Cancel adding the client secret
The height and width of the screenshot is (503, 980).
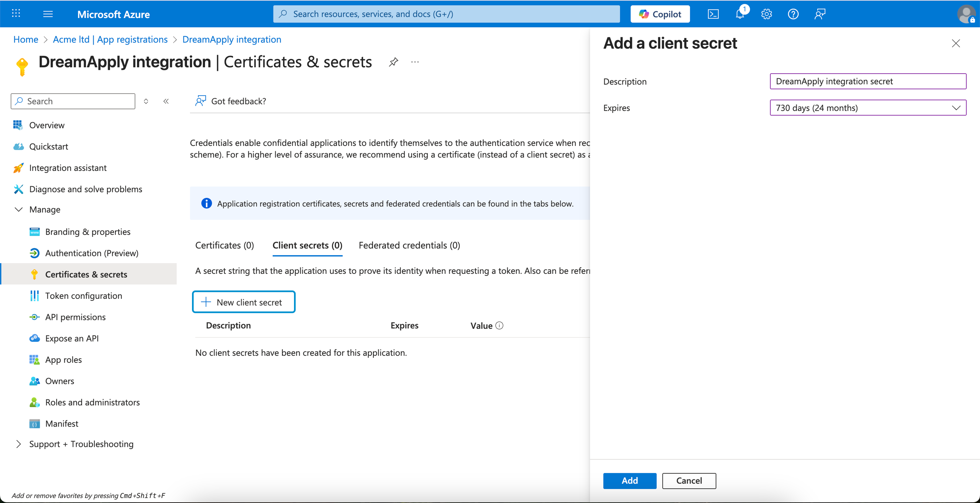(689, 481)
